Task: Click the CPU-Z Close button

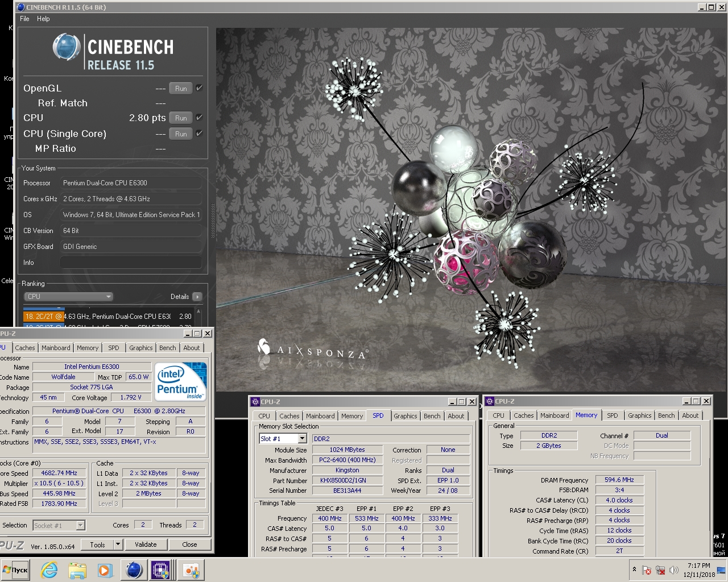Action: click(189, 544)
